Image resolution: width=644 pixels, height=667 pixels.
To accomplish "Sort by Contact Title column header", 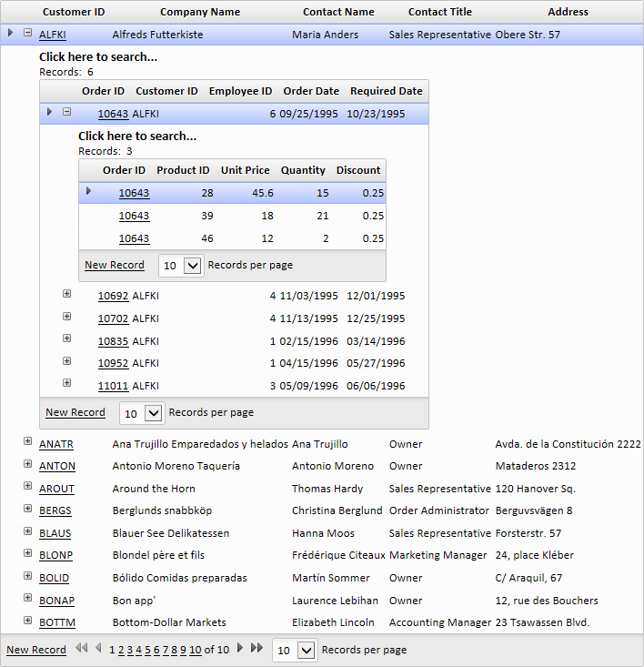I will [440, 12].
